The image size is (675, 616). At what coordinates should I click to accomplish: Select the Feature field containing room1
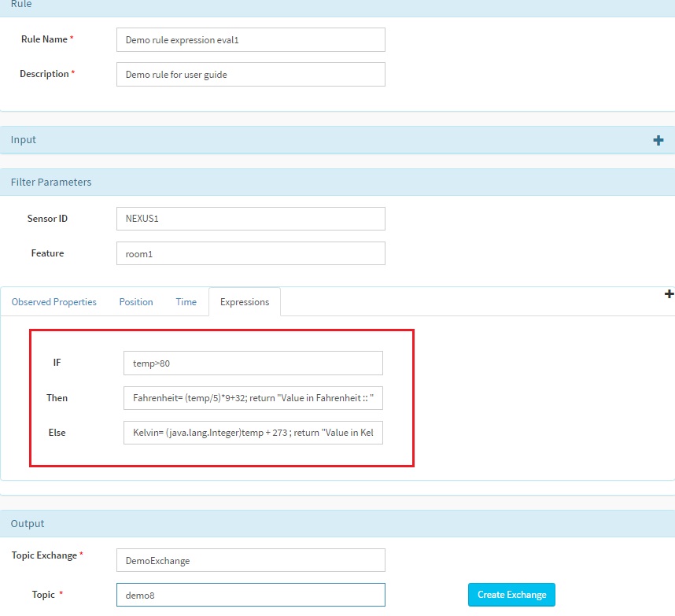[x=250, y=253]
